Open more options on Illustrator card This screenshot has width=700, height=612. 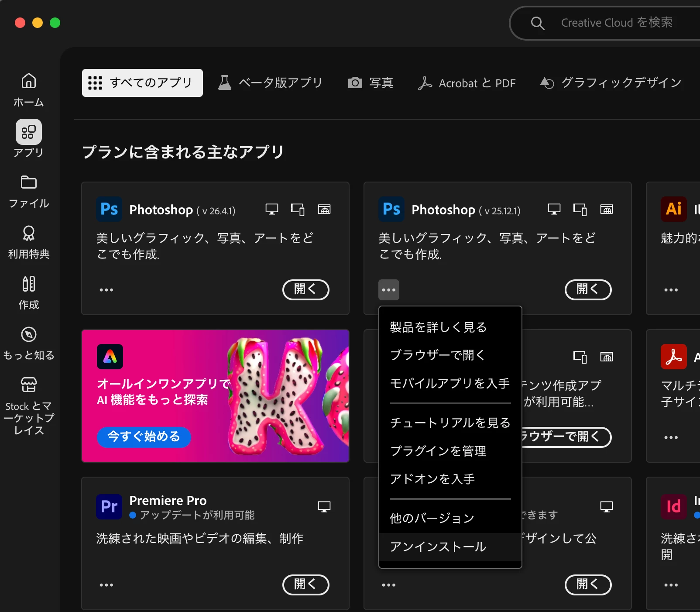coord(671,290)
